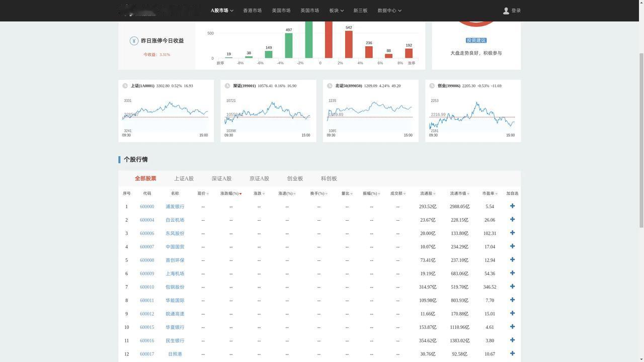644x362 pixels.
Task: Add 上海机场 to watchlist plus icon
Action: [512, 273]
